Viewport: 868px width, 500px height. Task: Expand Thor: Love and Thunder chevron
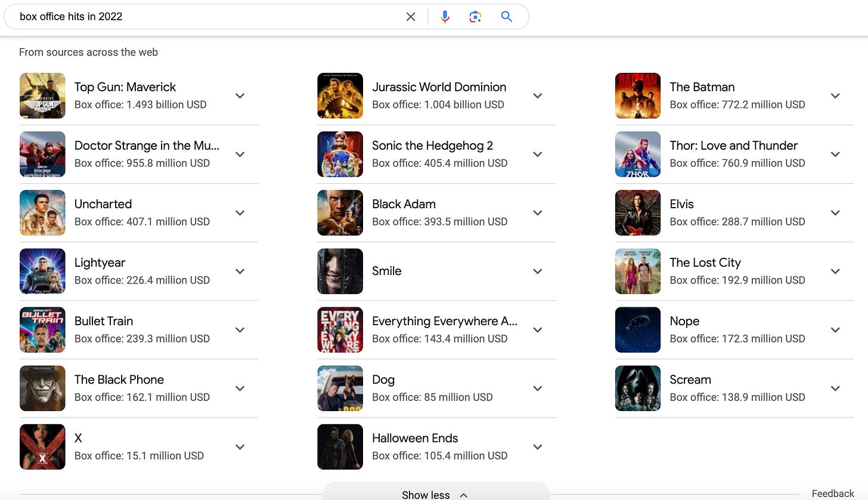click(835, 154)
